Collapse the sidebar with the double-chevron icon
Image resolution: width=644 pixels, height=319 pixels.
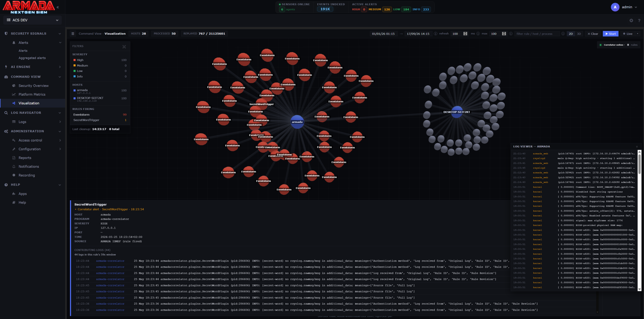58,7
